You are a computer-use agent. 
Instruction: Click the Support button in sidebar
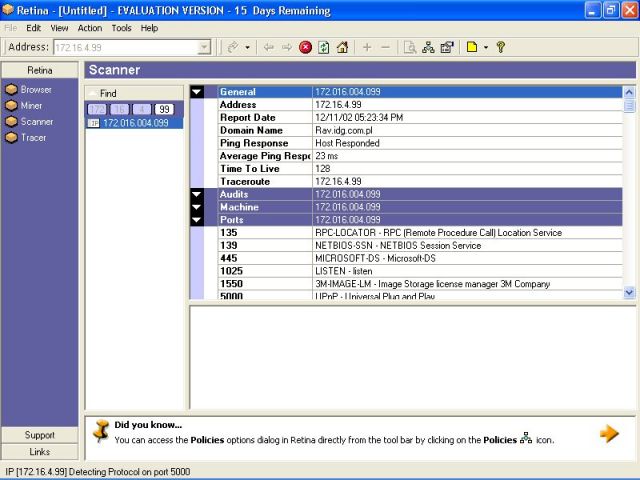40,435
